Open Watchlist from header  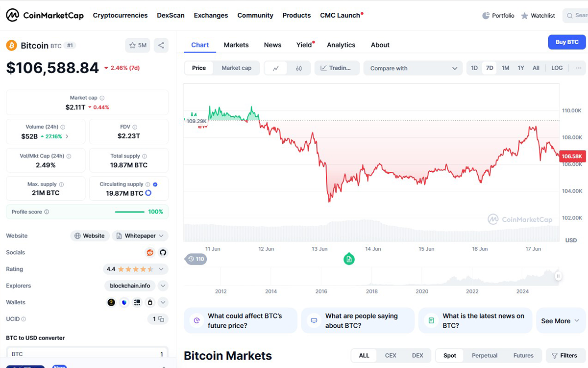(x=538, y=16)
